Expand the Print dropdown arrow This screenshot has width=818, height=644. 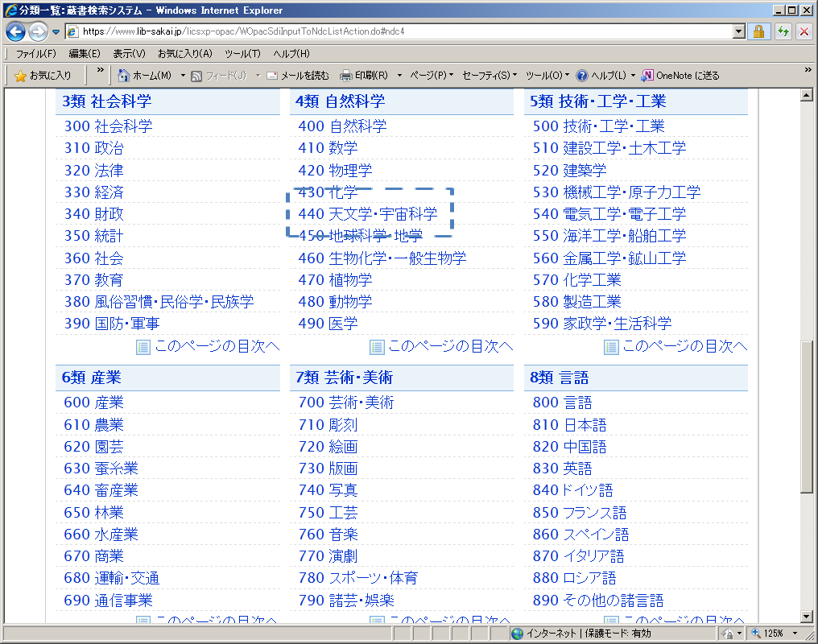coord(399,76)
